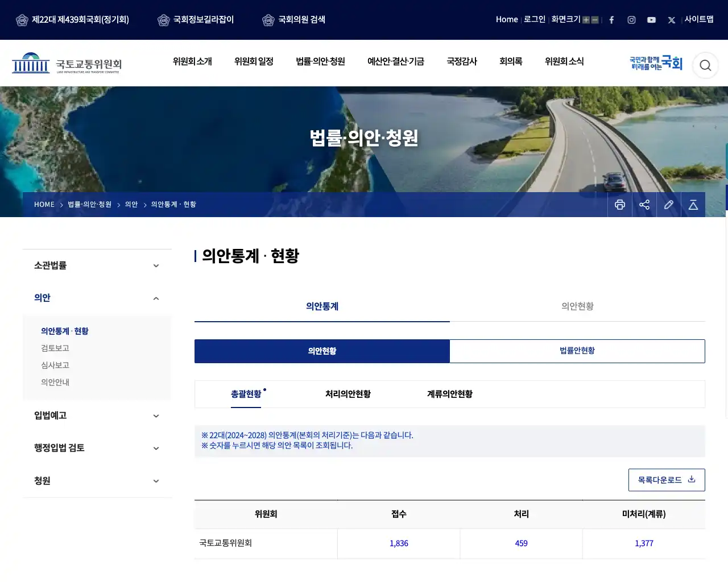This screenshot has width=728, height=582.
Task: Open the 법률·의안·청원 menu
Action: pos(320,61)
